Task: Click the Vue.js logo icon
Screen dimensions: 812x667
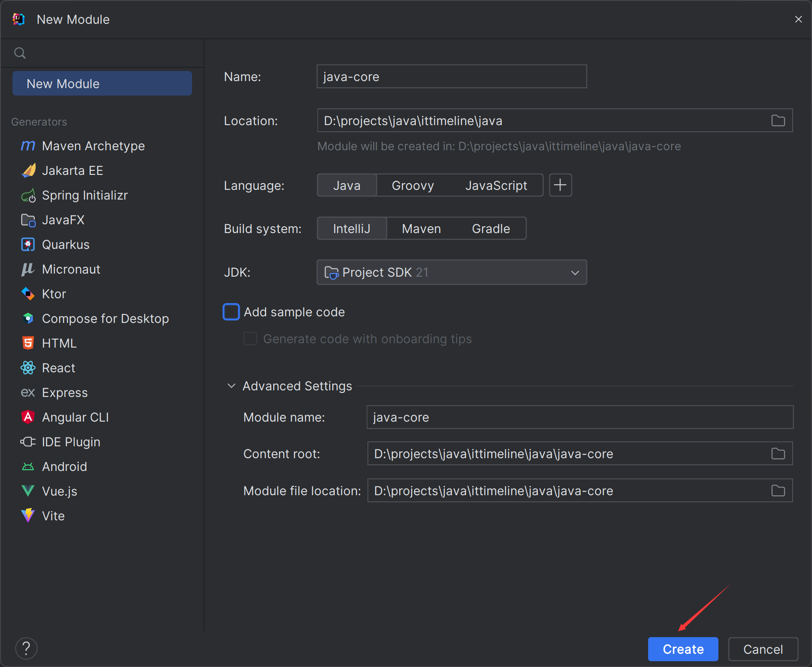Action: click(x=28, y=491)
